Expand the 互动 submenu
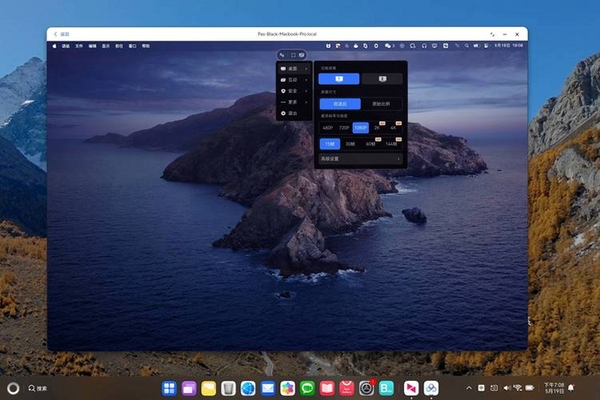 pyautogui.click(x=293, y=80)
